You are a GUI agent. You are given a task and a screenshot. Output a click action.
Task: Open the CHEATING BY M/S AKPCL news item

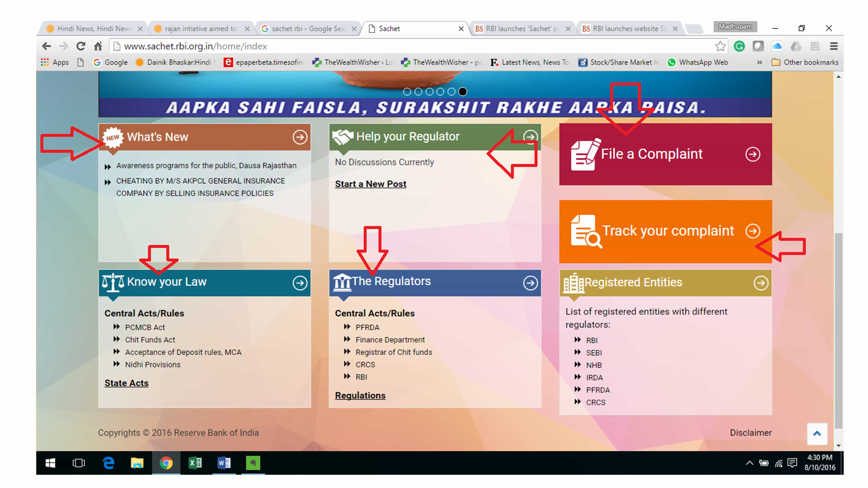click(201, 187)
